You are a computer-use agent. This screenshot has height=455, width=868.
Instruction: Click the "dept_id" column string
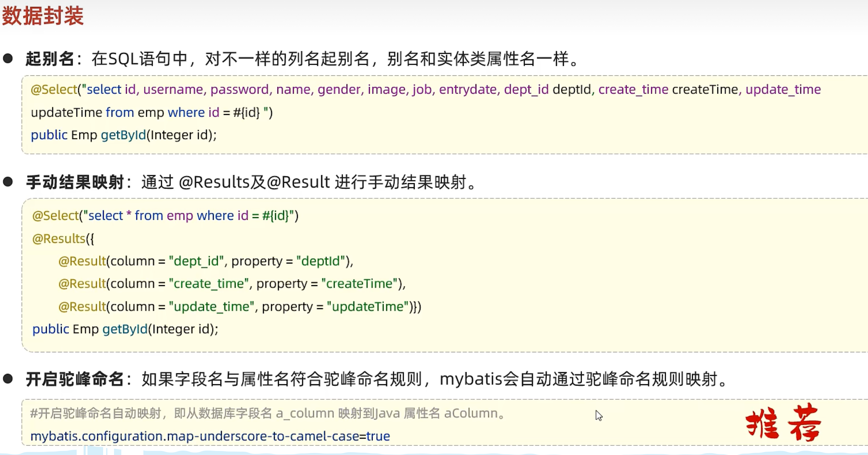196,261
